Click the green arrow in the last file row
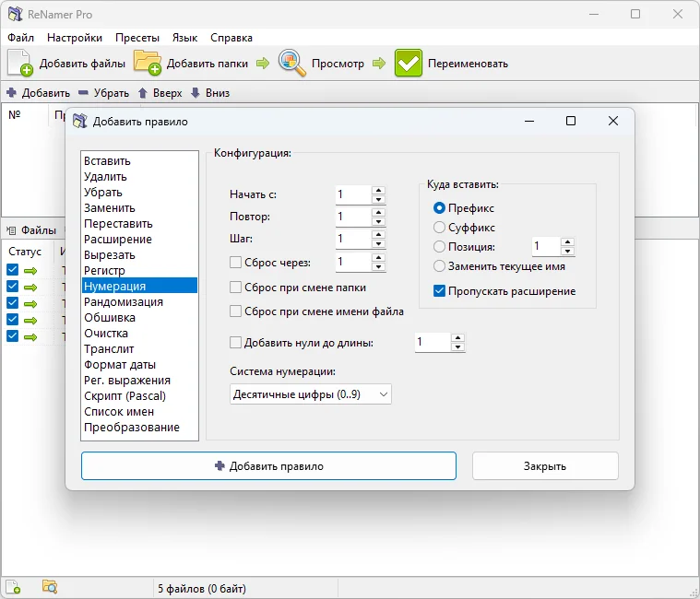The height and width of the screenshot is (599, 700). coord(30,336)
